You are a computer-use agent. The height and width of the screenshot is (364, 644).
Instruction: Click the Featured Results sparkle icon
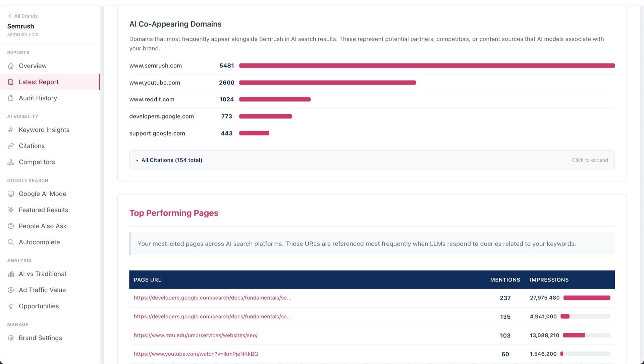11,210
